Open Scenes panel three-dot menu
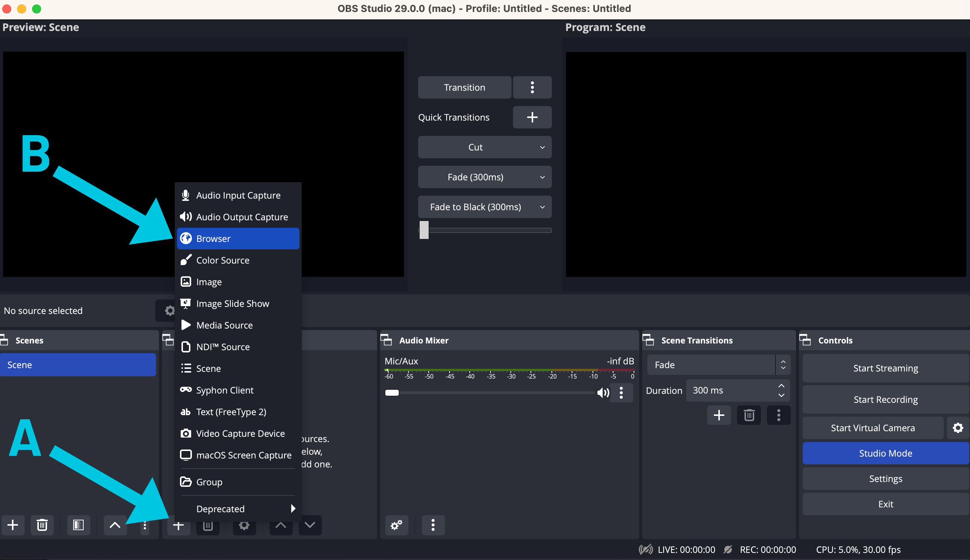The image size is (970, 560). tap(144, 526)
